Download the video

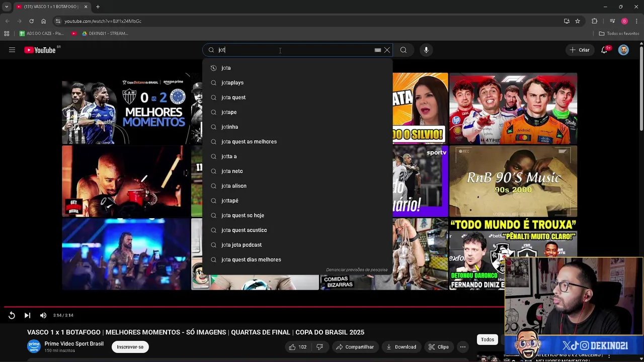click(x=401, y=347)
